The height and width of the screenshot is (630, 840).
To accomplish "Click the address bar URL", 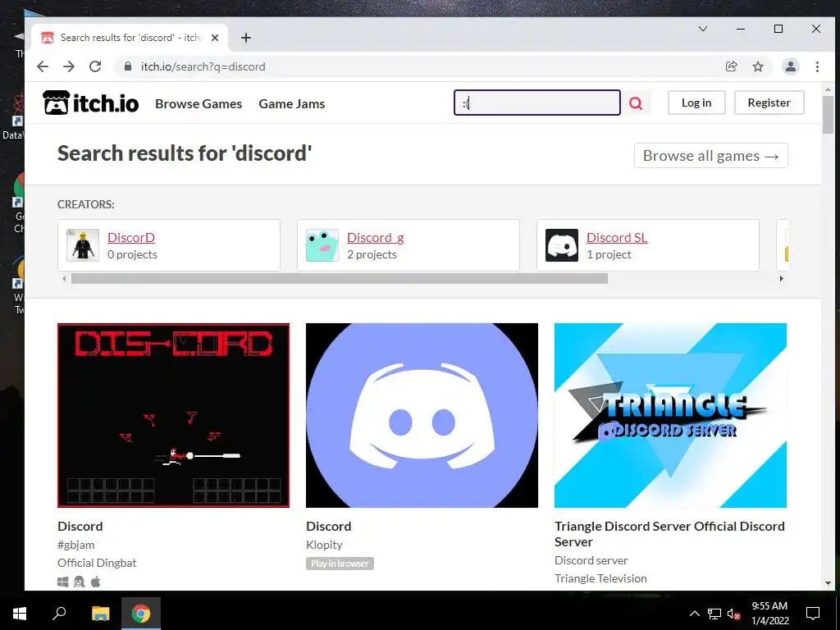I will [x=203, y=66].
